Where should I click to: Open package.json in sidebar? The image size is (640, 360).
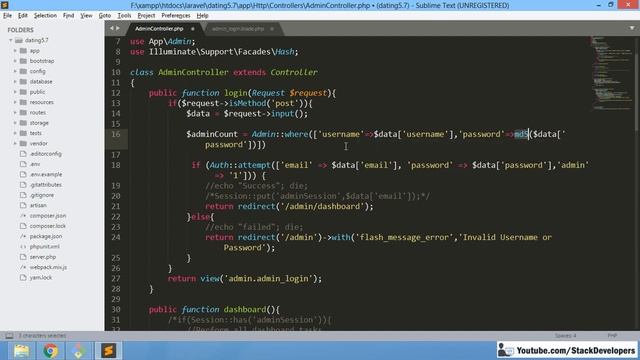pos(46,236)
